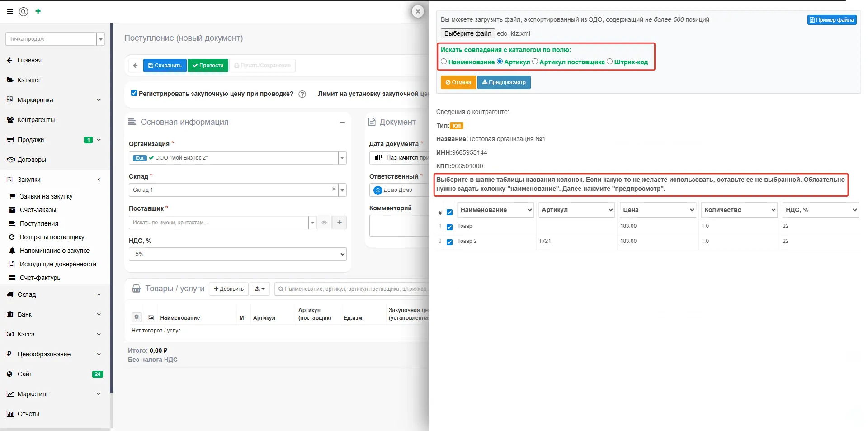Viewport: 868px width, 431px height.
Task: Click the Предпросмотр button
Action: pos(504,82)
